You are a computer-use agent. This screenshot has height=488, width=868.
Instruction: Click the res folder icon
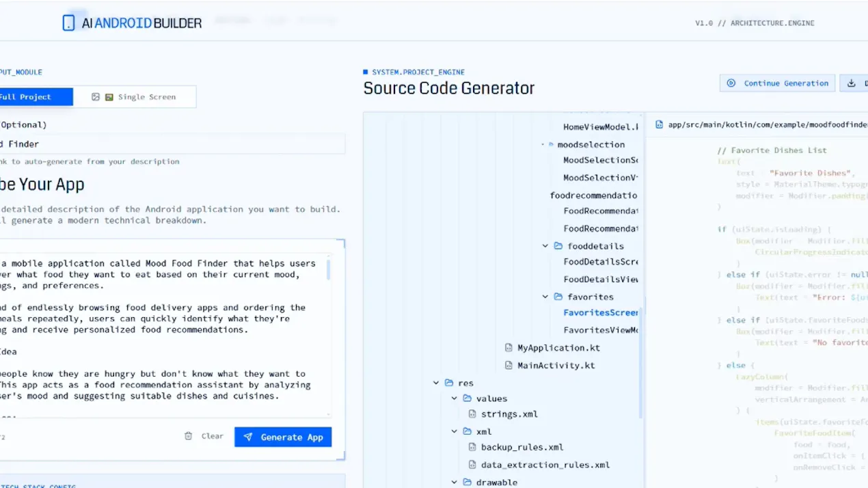(449, 383)
